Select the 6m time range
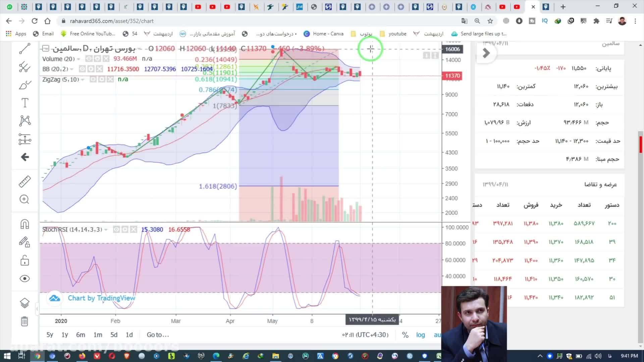This screenshot has width=644, height=362. (x=80, y=335)
